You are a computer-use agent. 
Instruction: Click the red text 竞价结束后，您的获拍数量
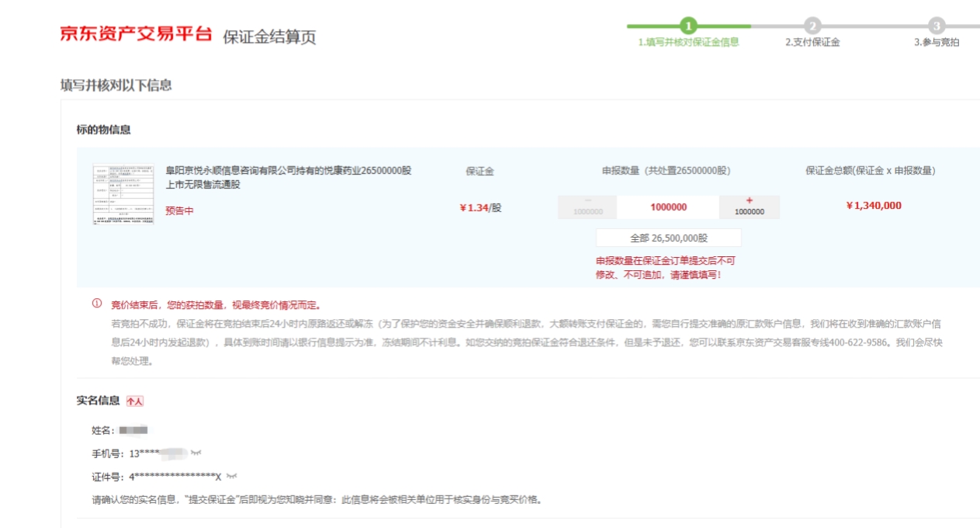pos(216,304)
